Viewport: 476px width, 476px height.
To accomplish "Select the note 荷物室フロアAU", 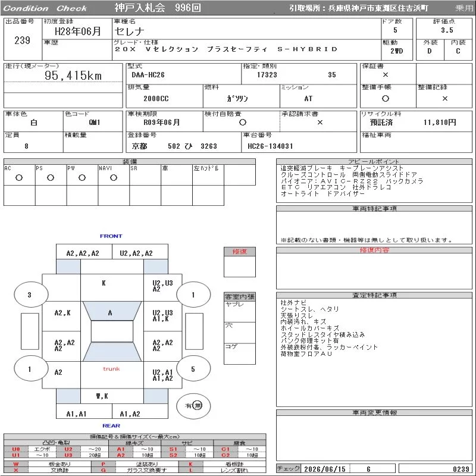I will [x=306, y=353].
